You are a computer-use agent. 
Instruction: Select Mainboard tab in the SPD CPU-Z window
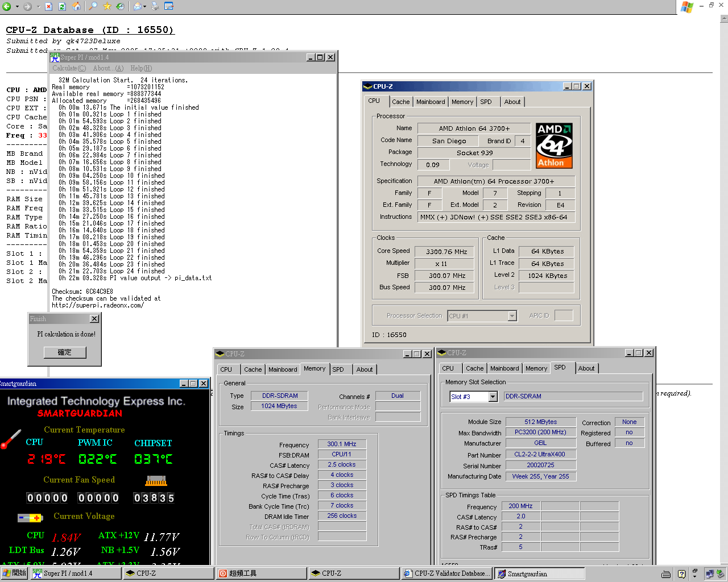(504, 368)
